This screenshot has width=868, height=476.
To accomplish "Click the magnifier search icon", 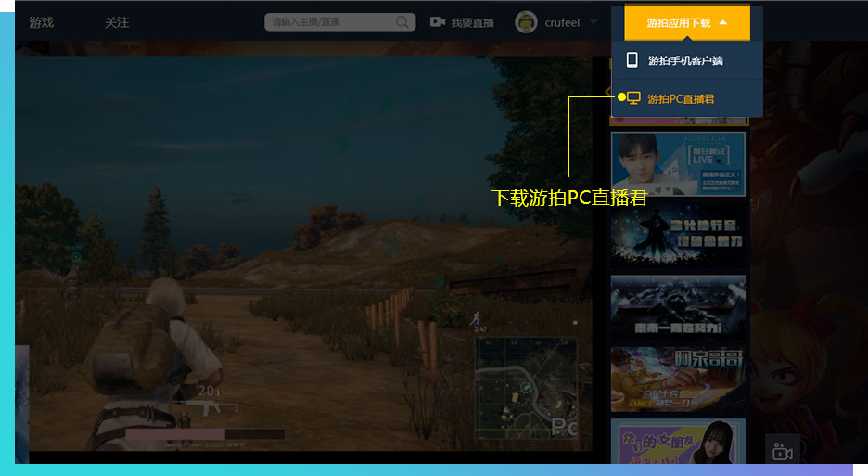I will [402, 22].
